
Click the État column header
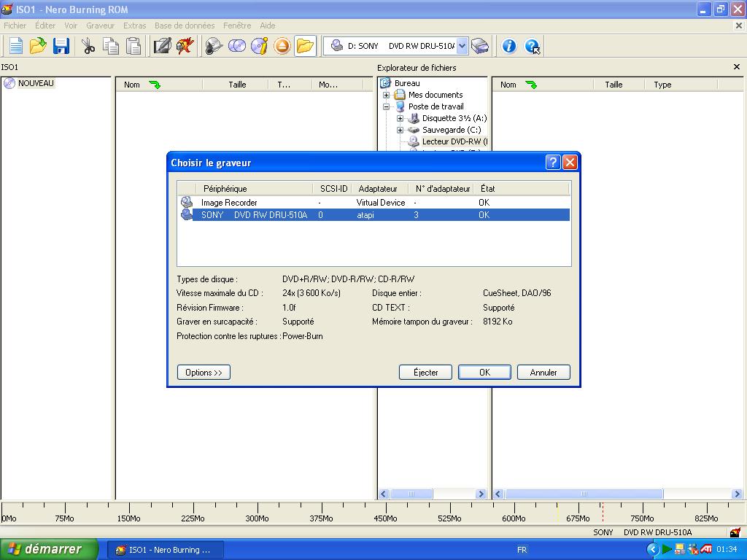[522, 189]
